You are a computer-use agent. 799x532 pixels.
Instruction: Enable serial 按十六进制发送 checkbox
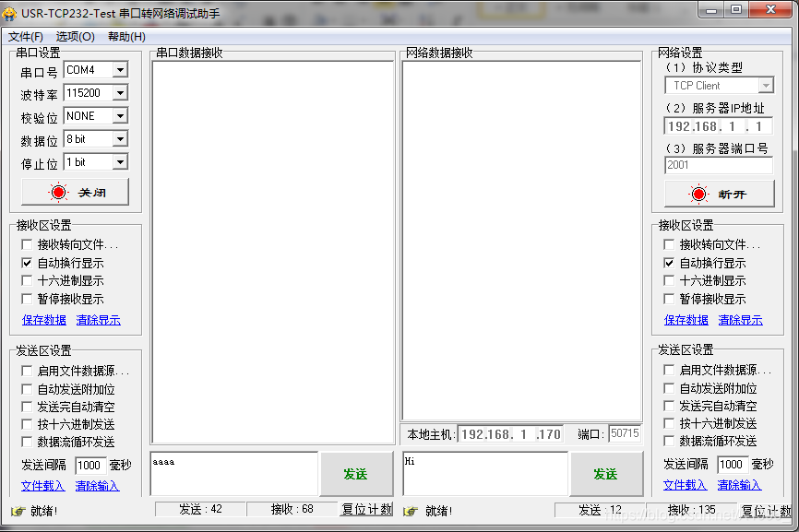click(x=27, y=424)
